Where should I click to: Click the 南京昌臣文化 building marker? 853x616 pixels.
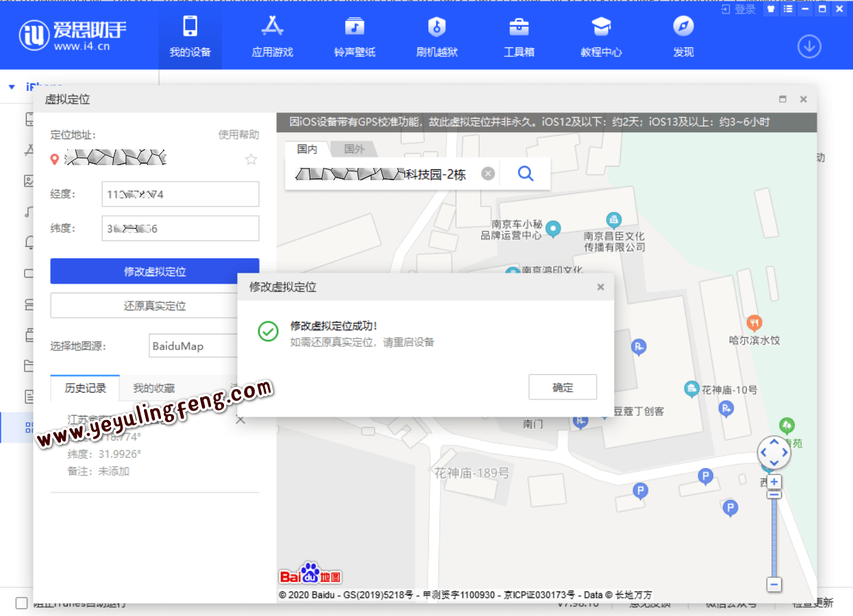tap(614, 220)
